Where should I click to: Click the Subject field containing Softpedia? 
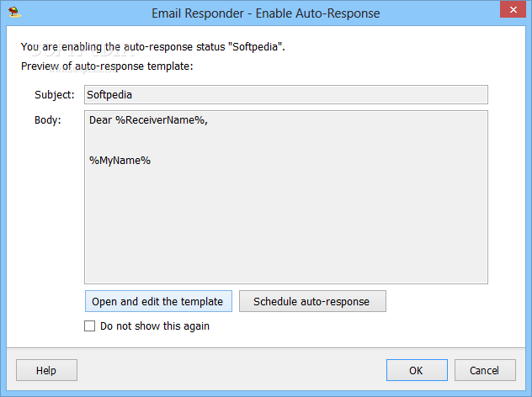(x=285, y=94)
